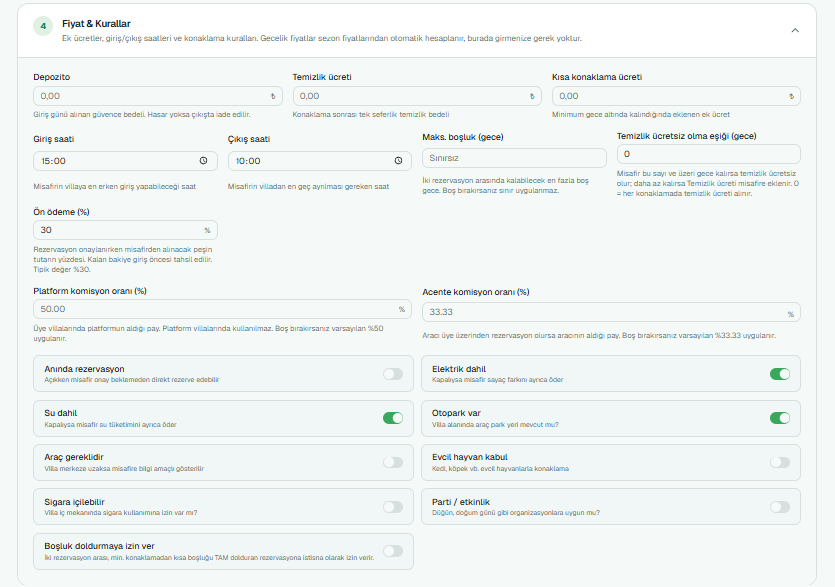835x587 pixels.
Task: Click the Boşluk doldurmaya izin ver label
Action: coord(100,546)
